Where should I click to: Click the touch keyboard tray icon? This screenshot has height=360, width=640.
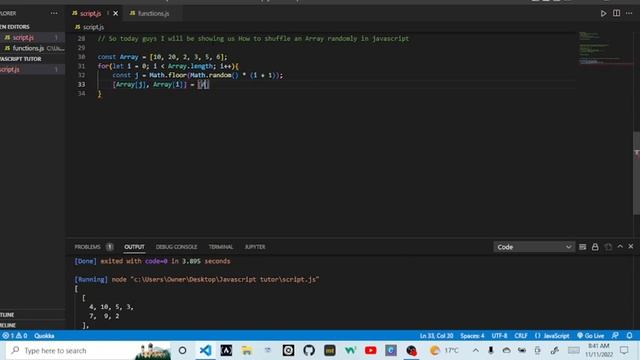coord(573,351)
